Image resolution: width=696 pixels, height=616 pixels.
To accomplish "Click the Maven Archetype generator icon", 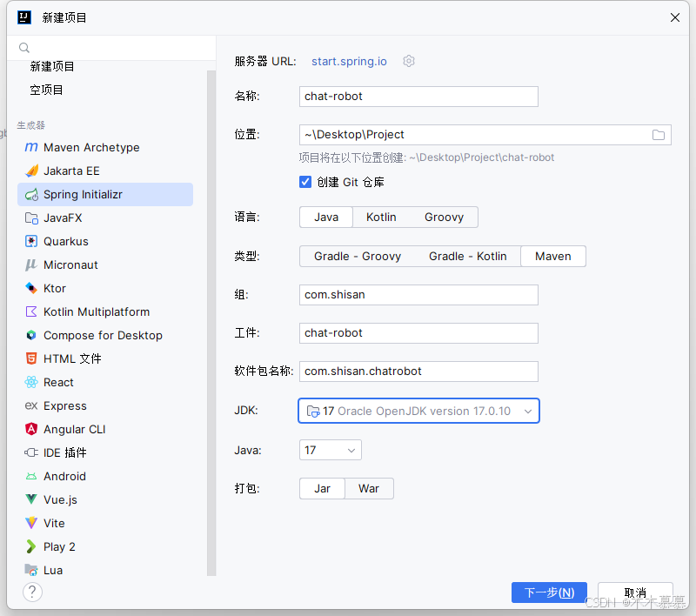I will pos(31,147).
